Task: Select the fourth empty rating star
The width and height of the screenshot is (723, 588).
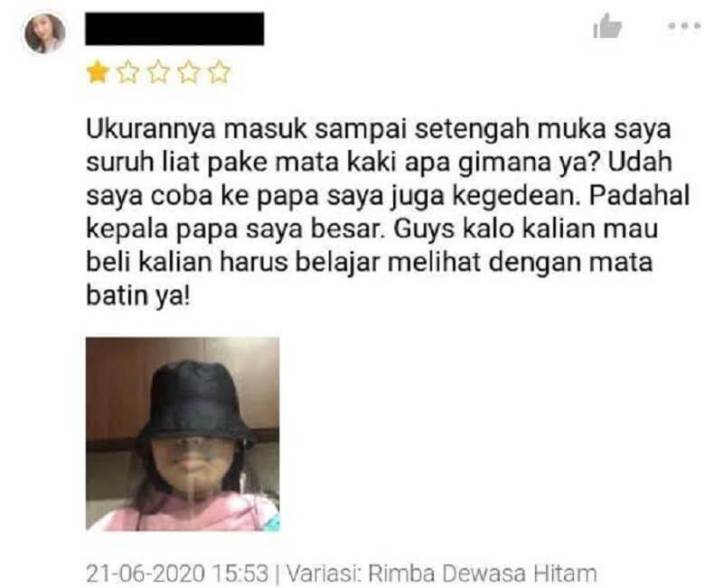Action: point(189,73)
